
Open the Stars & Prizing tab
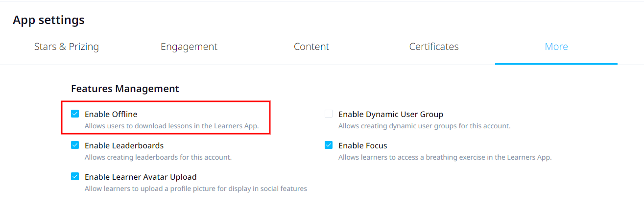(67, 47)
